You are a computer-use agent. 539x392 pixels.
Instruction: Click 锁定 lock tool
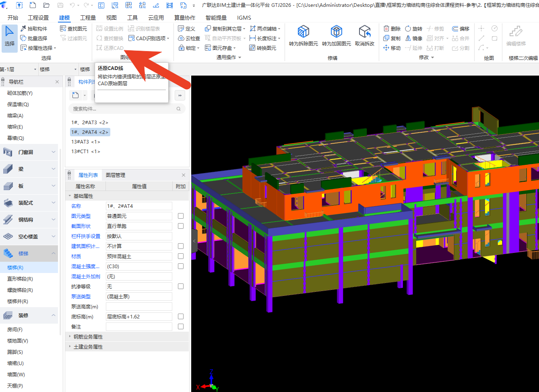pyautogui.click(x=189, y=48)
